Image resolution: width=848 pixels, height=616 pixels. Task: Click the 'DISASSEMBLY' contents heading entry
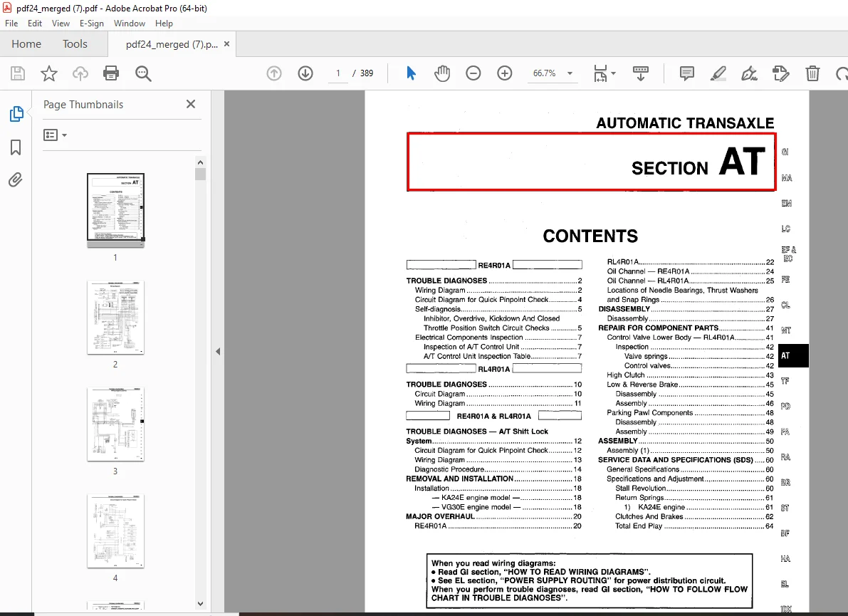[x=686, y=309]
